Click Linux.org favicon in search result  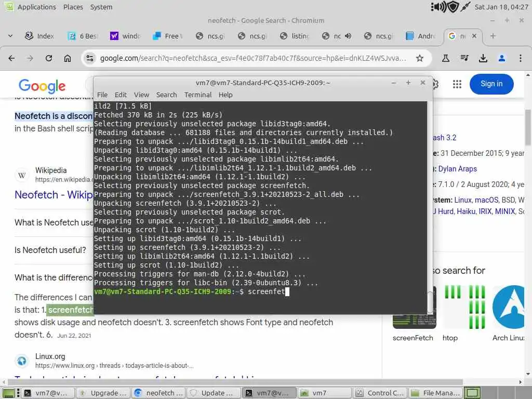coord(22,361)
